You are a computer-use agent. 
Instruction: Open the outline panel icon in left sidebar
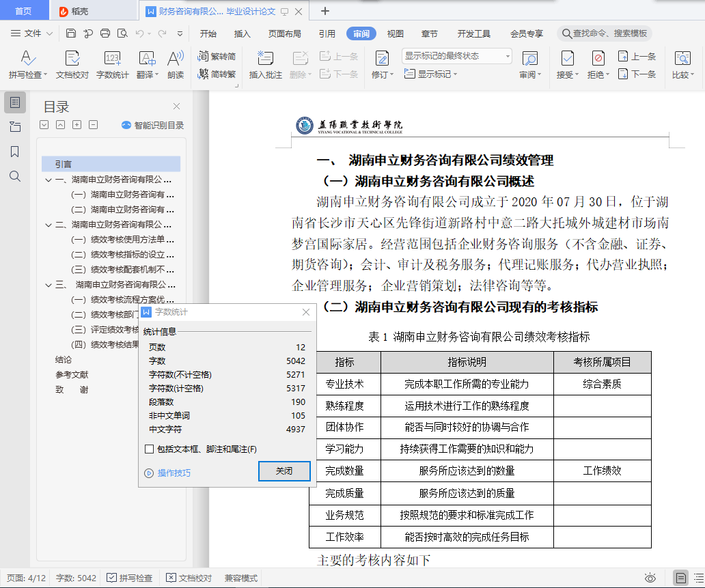[15, 102]
